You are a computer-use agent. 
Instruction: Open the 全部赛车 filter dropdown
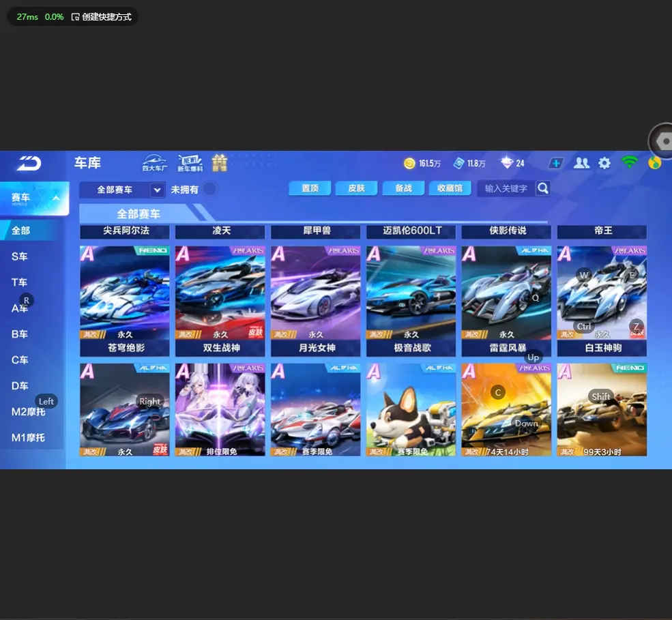pyautogui.click(x=122, y=190)
